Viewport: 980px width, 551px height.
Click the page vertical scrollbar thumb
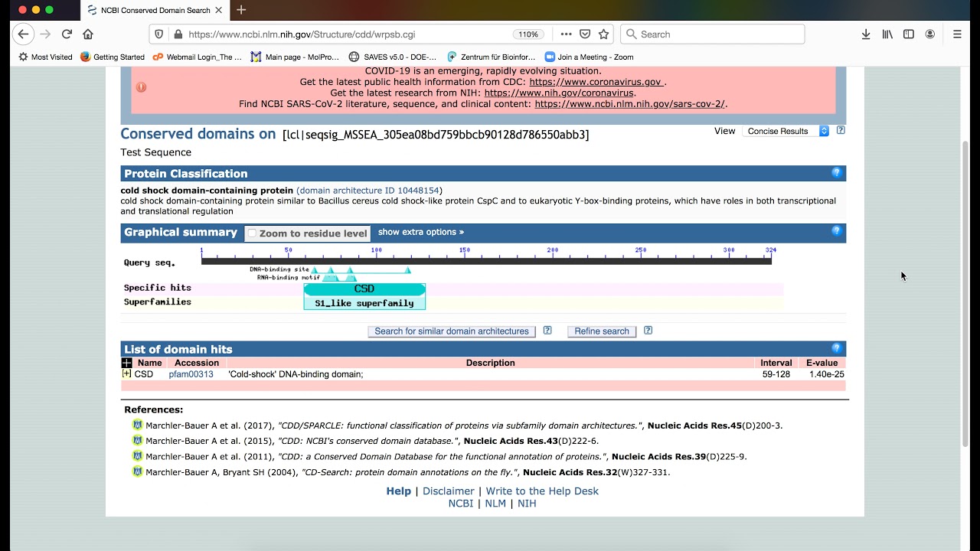coord(965,294)
